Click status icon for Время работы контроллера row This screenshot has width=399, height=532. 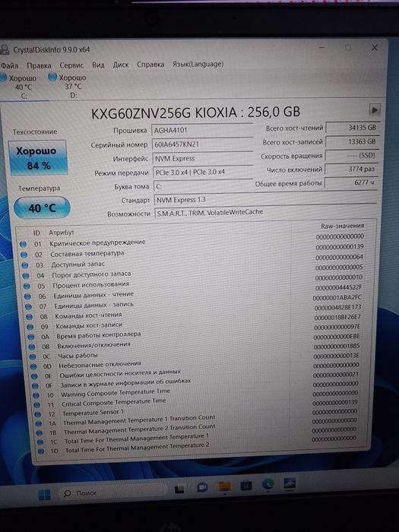tap(31, 337)
